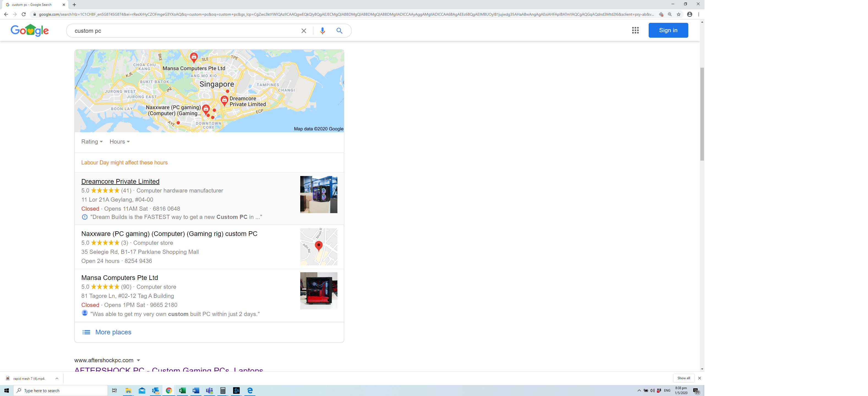Click the voice search microphone icon
Viewport: 868px width, 396px height.
pos(322,31)
